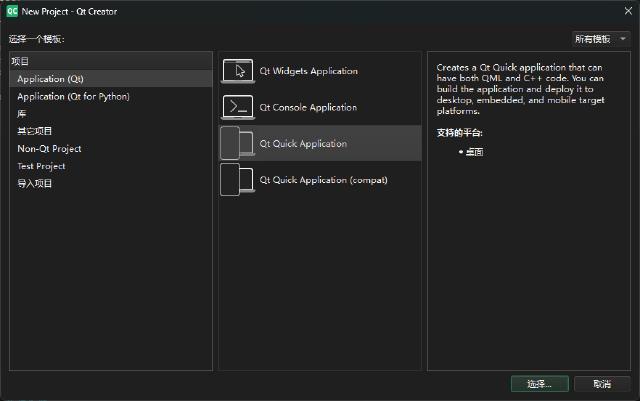The height and width of the screenshot is (401, 640).
Task: Select the 库 category
Action: tap(22, 114)
